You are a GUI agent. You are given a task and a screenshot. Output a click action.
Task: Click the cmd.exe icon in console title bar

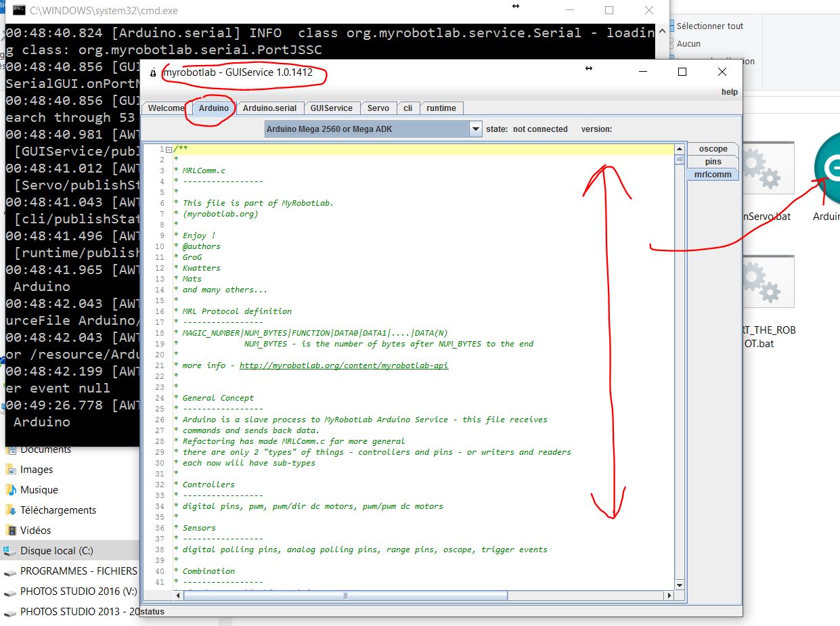coord(19,11)
